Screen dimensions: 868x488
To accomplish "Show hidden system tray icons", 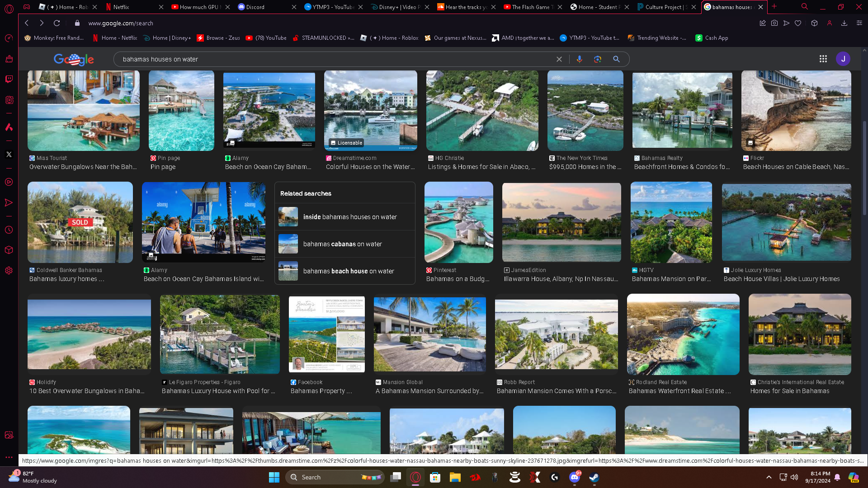I will pyautogui.click(x=769, y=477).
